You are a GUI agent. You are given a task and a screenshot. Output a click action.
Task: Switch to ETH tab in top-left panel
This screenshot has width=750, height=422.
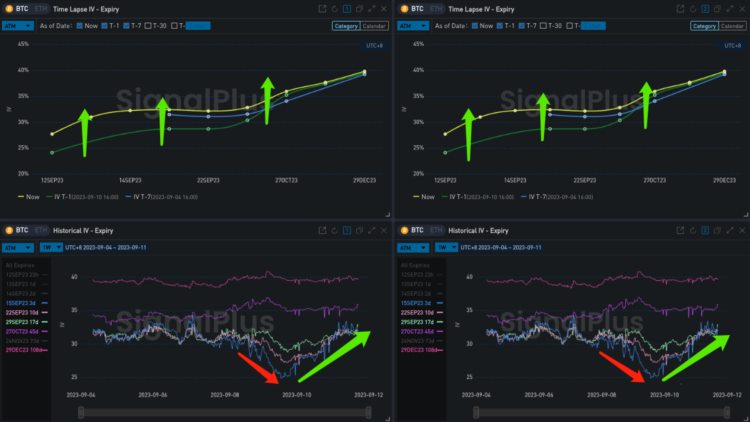[x=42, y=8]
